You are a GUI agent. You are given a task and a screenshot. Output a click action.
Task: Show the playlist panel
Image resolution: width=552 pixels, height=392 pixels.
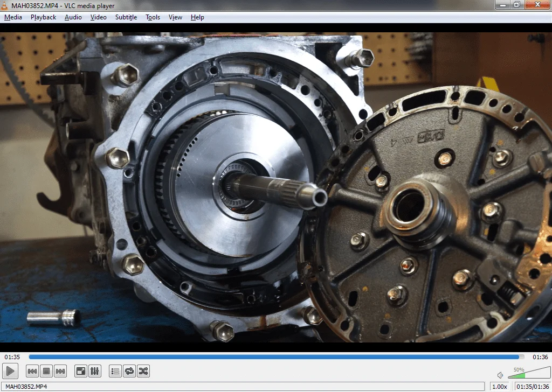pyautogui.click(x=115, y=371)
